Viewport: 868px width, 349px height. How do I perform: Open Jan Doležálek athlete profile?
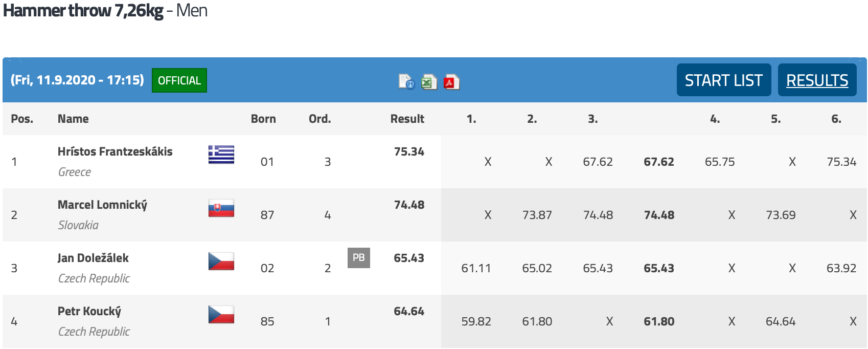(x=93, y=258)
